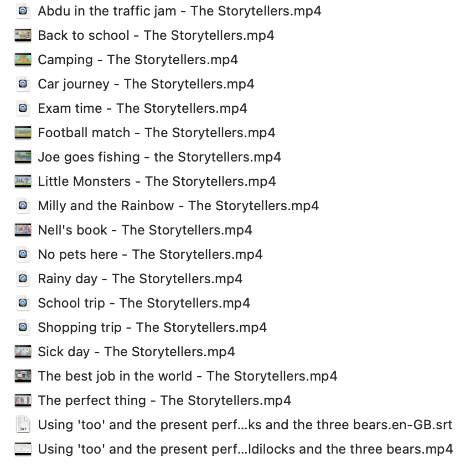Select the Nell's book file name
The image size is (476, 468).
pos(145,230)
